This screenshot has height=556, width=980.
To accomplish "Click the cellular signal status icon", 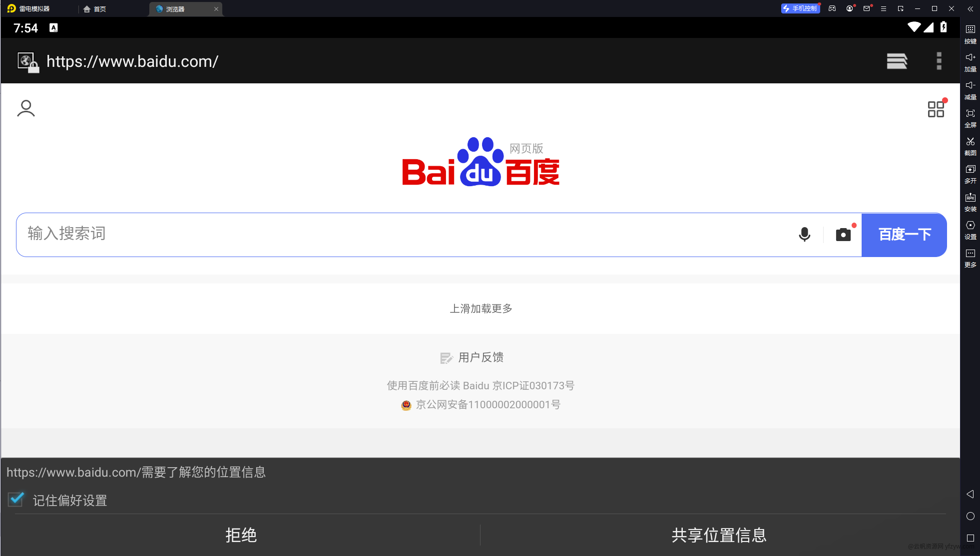I will 928,27.
